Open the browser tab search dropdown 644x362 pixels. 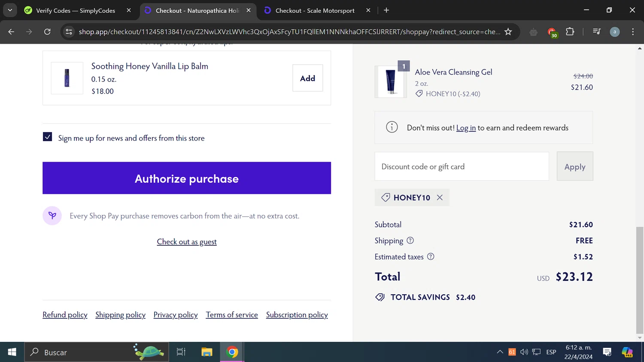(9, 10)
